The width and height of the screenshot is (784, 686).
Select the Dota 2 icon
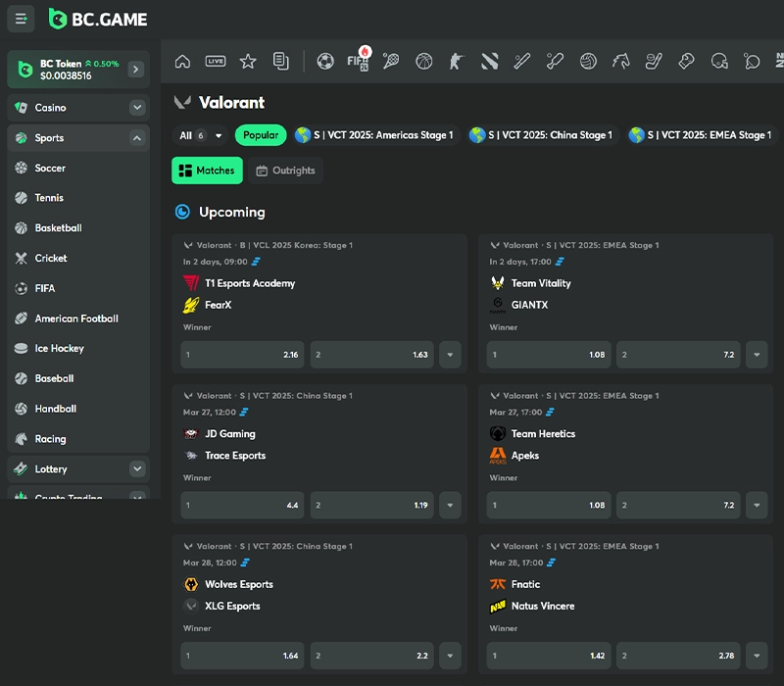pyautogui.click(x=489, y=62)
